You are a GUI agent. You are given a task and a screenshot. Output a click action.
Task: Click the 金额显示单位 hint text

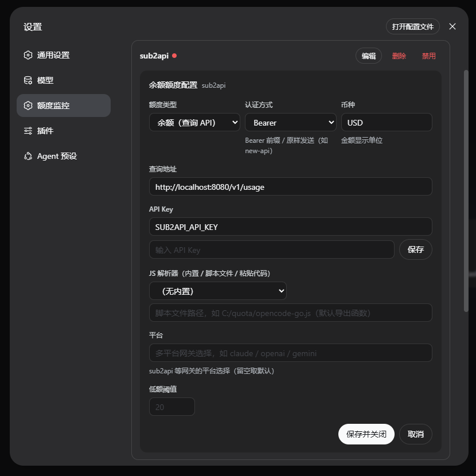[x=361, y=141]
